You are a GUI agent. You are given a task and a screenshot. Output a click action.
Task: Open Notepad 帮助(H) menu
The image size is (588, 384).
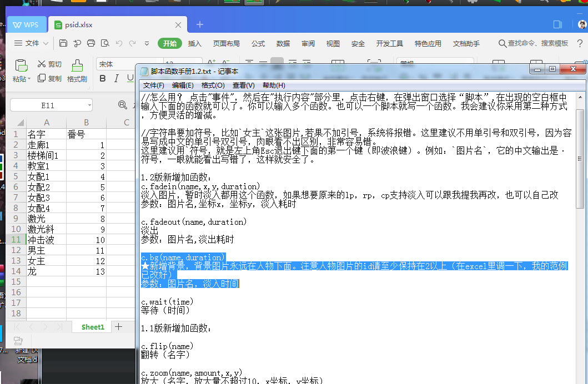tap(274, 85)
